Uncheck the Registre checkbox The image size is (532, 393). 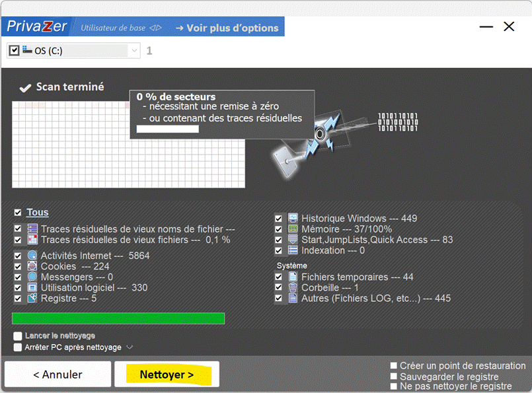click(x=18, y=299)
